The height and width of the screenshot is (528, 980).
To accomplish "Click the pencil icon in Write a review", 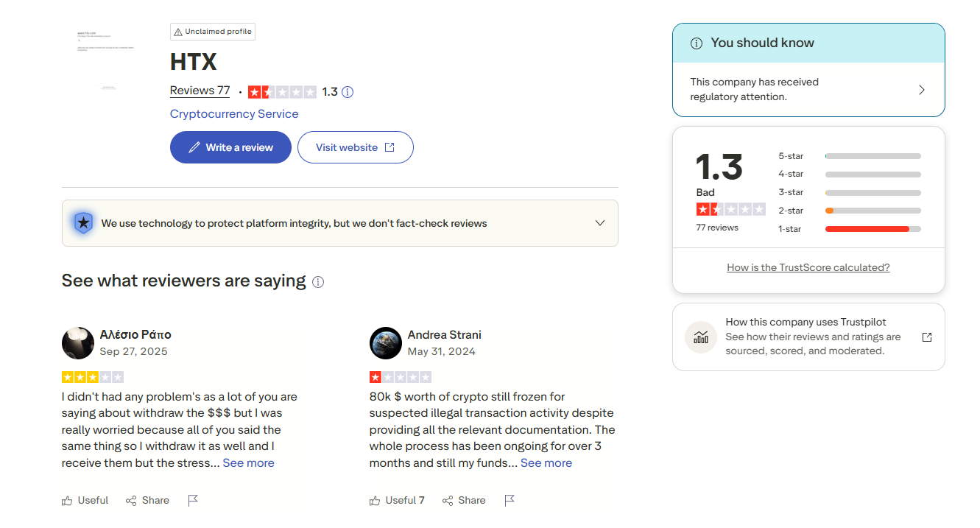I will click(194, 147).
